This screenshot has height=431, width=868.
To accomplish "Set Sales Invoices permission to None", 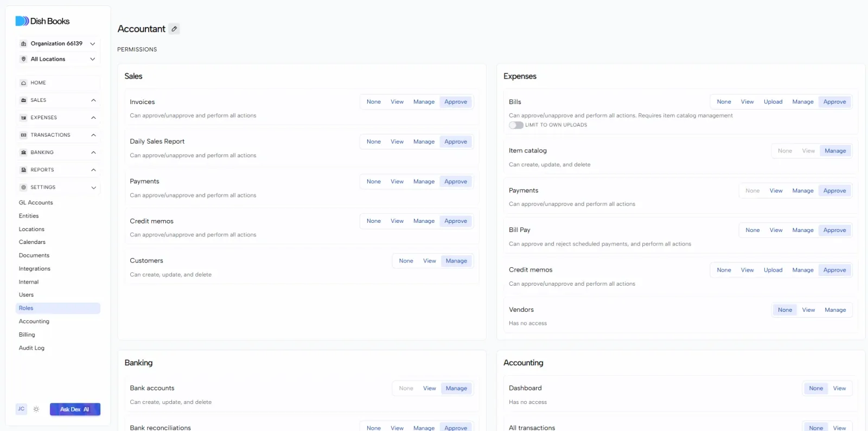I will pos(373,102).
